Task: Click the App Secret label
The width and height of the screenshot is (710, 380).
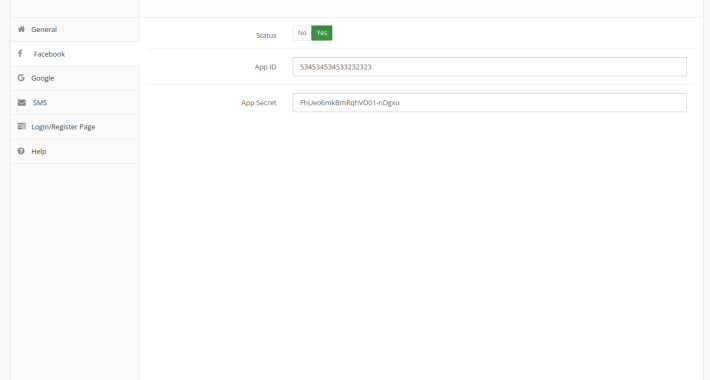Action: (259, 103)
